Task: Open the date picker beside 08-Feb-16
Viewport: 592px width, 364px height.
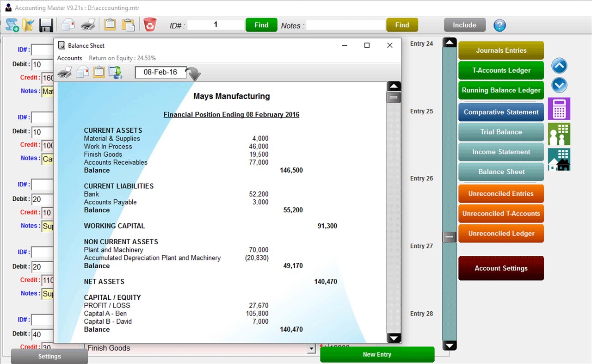Action: [194, 74]
